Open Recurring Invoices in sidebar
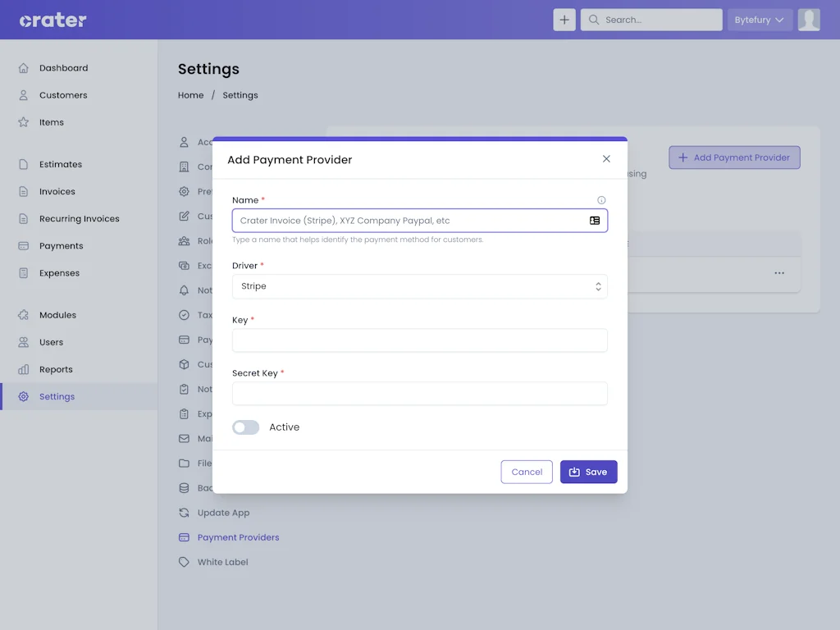This screenshot has width=840, height=630. pos(79,219)
